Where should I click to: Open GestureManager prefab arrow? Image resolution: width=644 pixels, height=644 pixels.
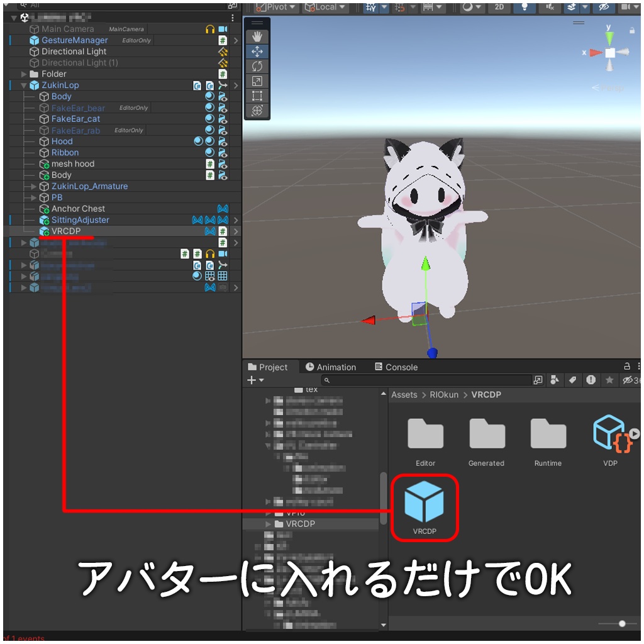pyautogui.click(x=236, y=40)
